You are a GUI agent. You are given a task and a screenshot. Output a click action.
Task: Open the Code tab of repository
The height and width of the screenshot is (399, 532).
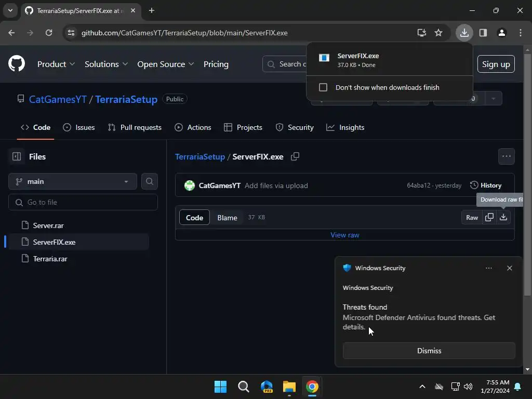pos(36,128)
